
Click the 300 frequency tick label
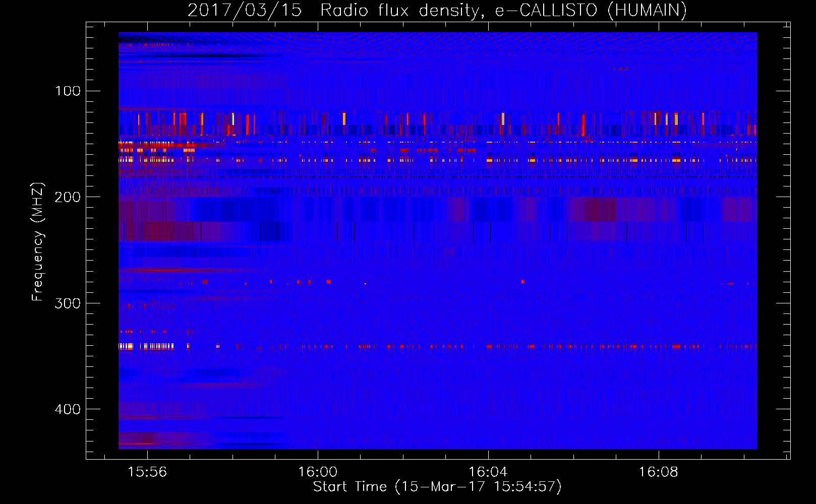68,303
